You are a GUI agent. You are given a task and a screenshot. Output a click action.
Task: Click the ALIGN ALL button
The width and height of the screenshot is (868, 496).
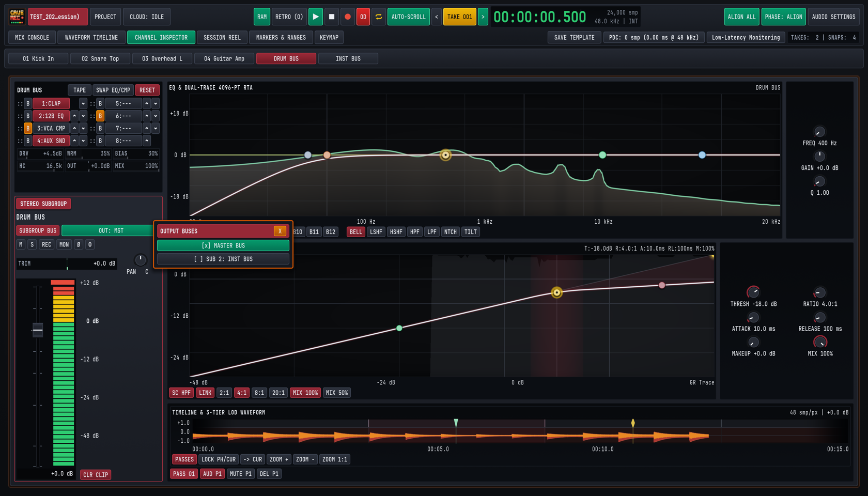point(741,17)
